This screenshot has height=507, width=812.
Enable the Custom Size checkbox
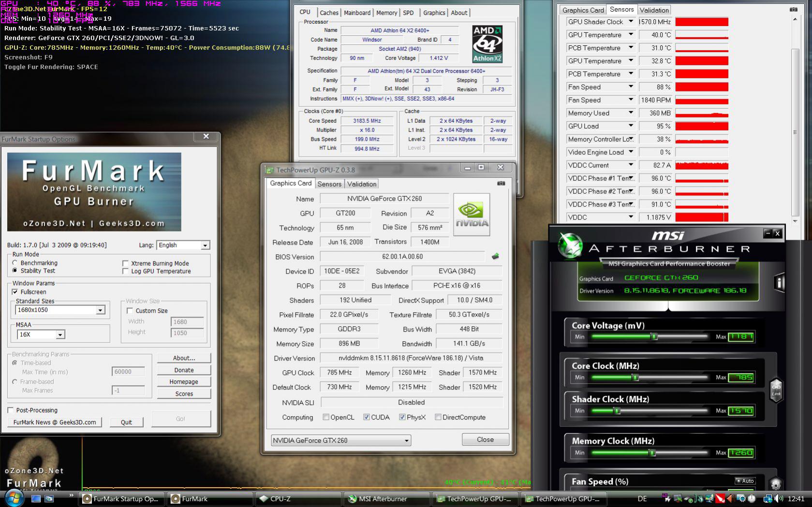(x=130, y=311)
